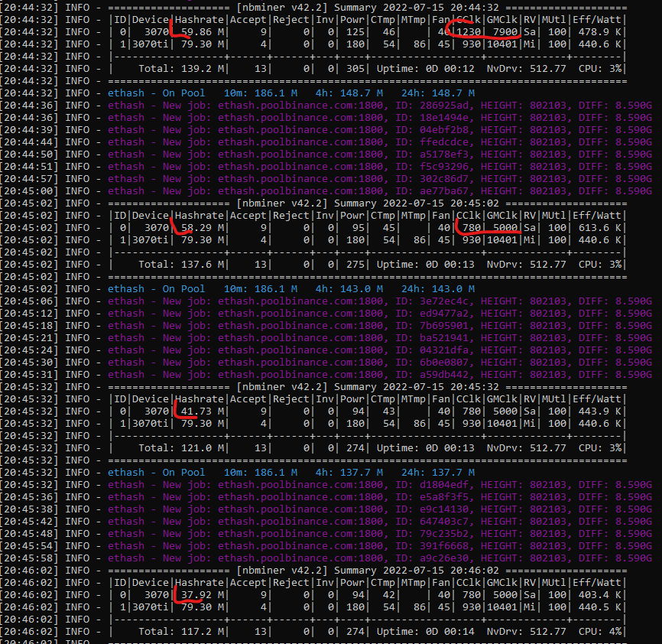Click the 7900 GMClk value
This screenshot has height=644, width=662.
pos(505,32)
